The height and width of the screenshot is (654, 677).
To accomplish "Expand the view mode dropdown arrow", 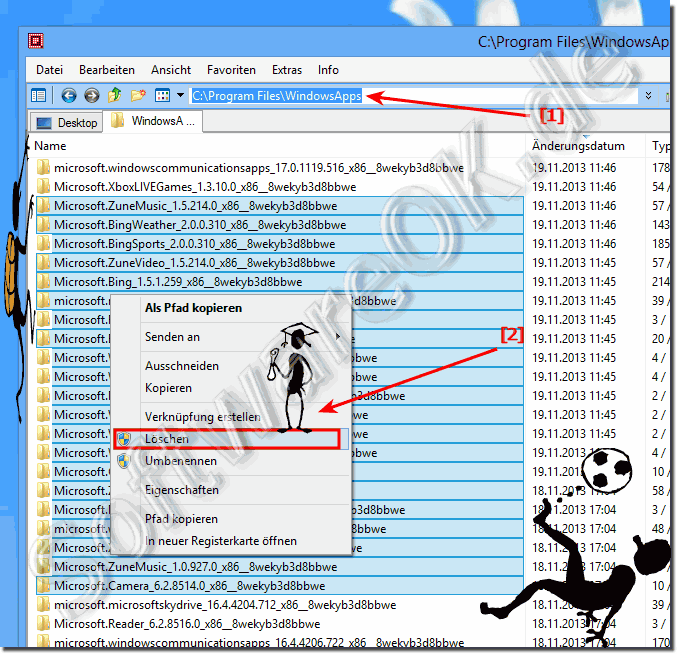I will 180,95.
